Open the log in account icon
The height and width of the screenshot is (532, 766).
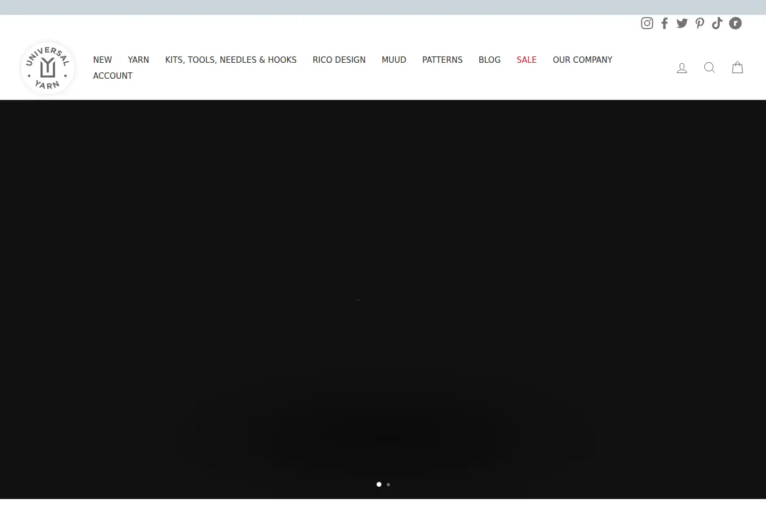[682, 68]
